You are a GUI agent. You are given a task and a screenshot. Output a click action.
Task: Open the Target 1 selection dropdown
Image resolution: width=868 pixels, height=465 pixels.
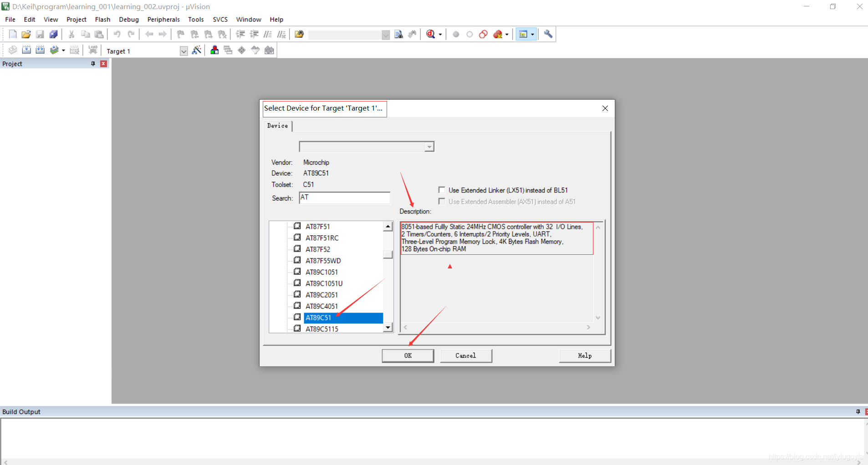pos(184,51)
